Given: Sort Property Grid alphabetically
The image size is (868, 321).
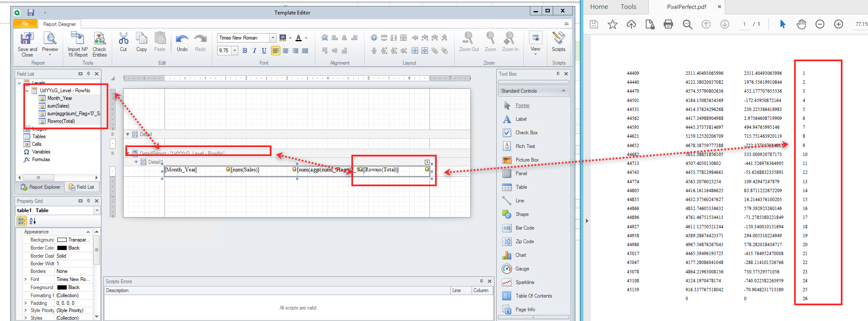Looking at the screenshot, I should click(33, 221).
